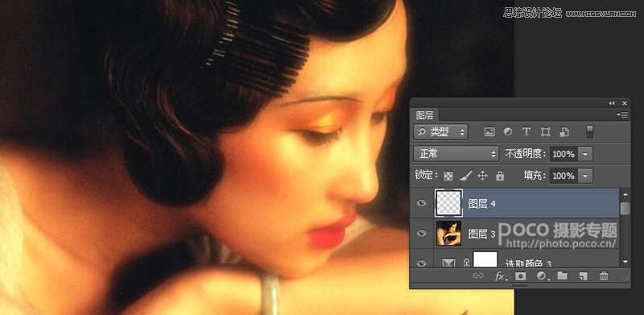Screen dimensions: 644x315
Task: Click the layer name 图层 4
Action: tap(481, 204)
